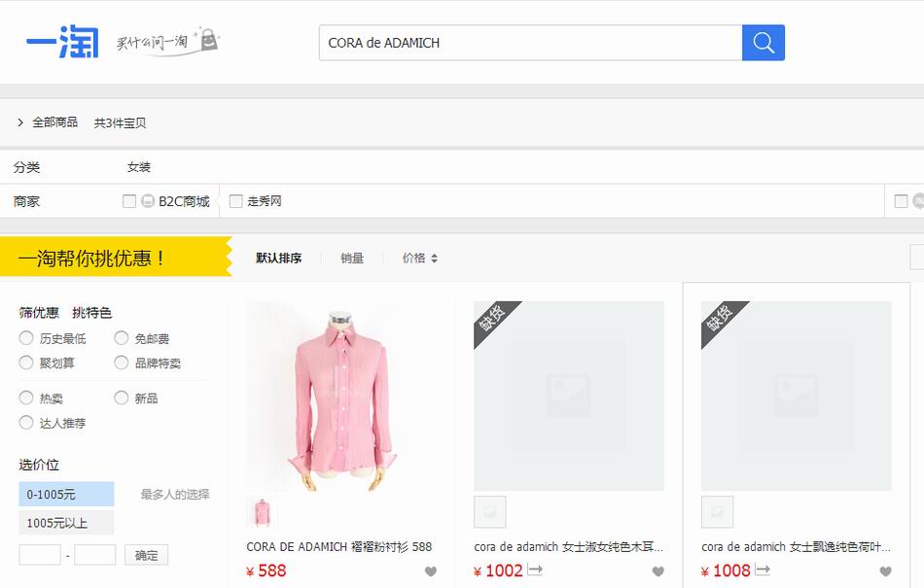Click the ¥1002 price text
924x588 pixels.
[499, 571]
